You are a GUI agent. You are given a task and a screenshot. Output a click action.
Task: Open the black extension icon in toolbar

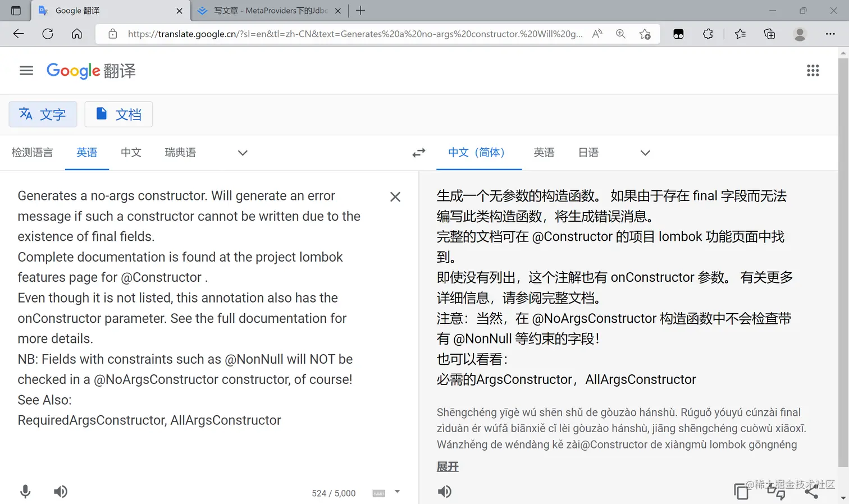coord(678,34)
